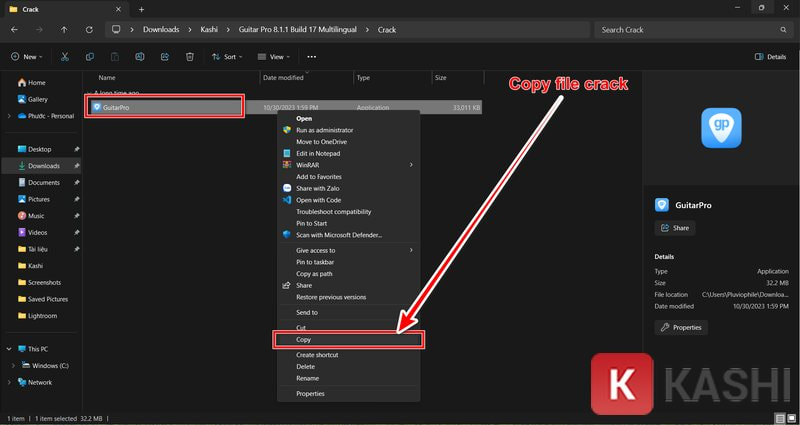Open the View dropdown
Viewport: 800px width, 425px height.
click(273, 57)
